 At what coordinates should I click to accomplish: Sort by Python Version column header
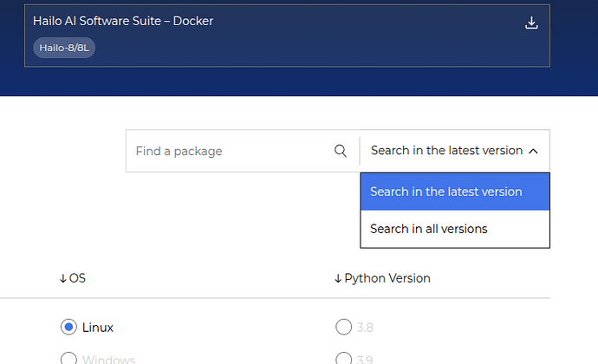pyautogui.click(x=382, y=278)
